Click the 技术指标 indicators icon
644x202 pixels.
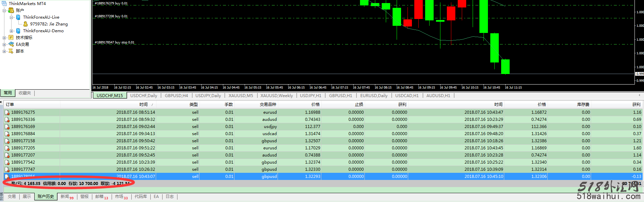click(x=11, y=37)
